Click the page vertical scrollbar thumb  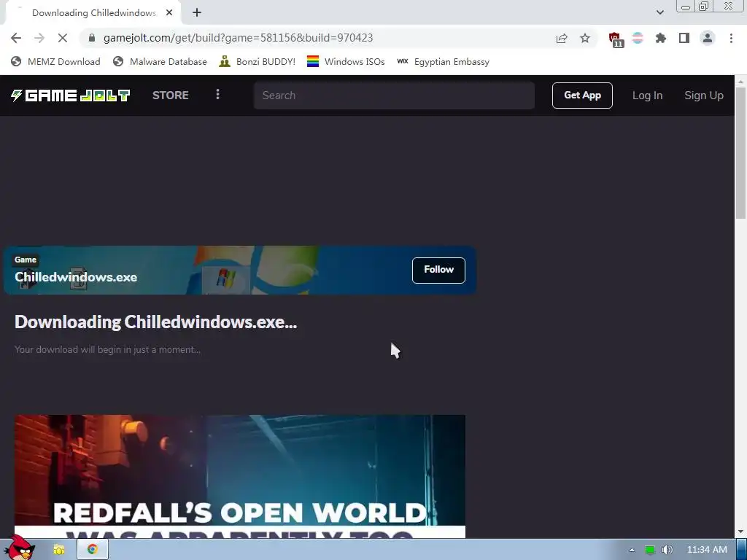pyautogui.click(x=740, y=152)
